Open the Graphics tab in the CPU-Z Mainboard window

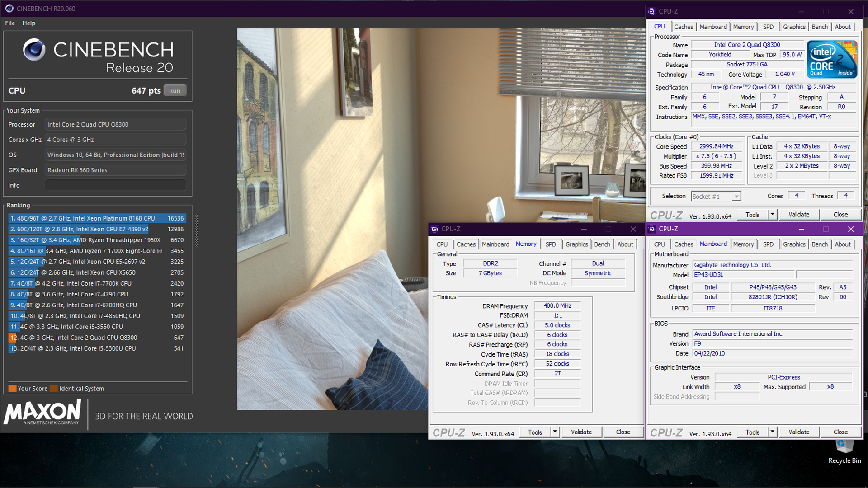click(x=794, y=244)
